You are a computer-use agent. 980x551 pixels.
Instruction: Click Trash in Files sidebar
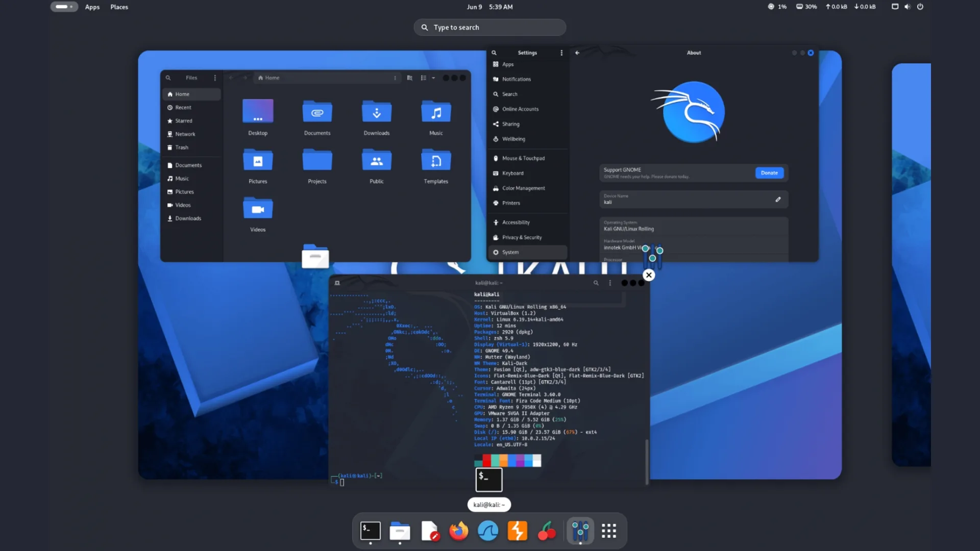[x=191, y=147]
